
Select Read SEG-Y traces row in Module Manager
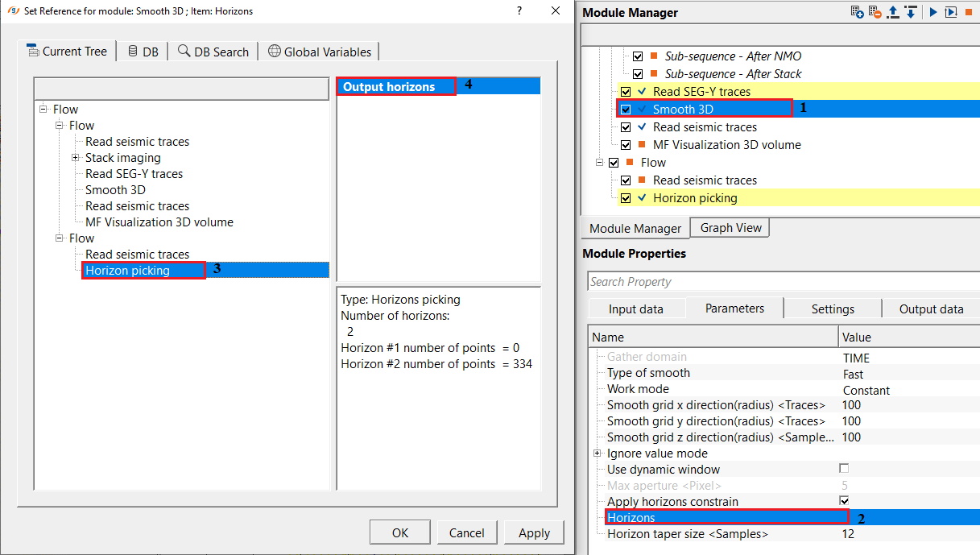click(798, 92)
